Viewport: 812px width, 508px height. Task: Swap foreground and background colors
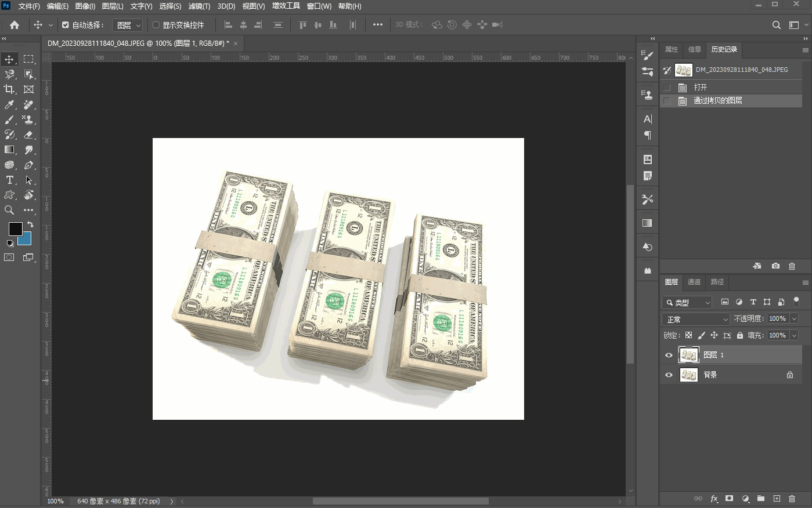pyautogui.click(x=30, y=224)
